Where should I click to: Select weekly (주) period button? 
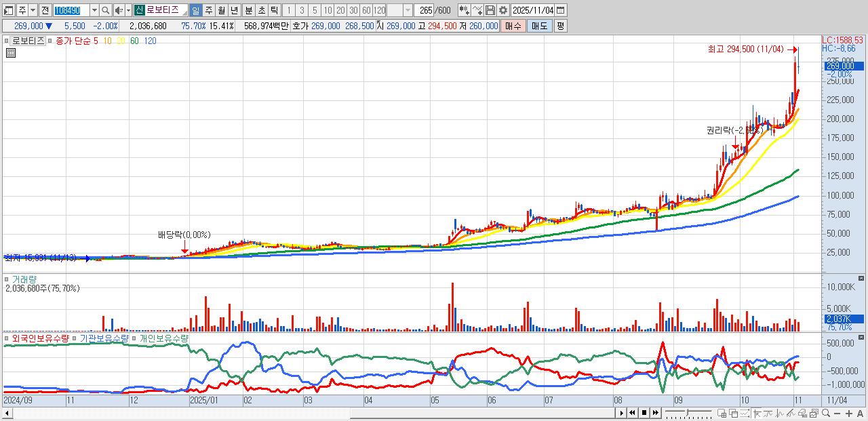coord(208,10)
